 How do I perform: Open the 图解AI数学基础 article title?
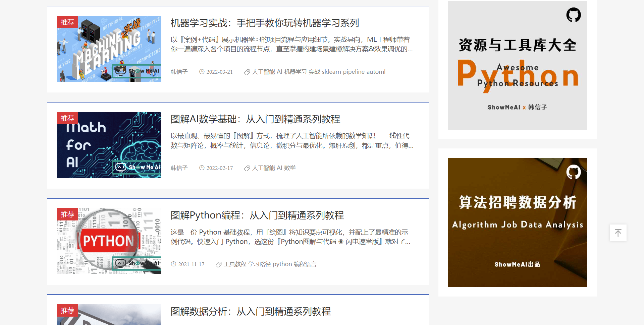[x=255, y=119]
